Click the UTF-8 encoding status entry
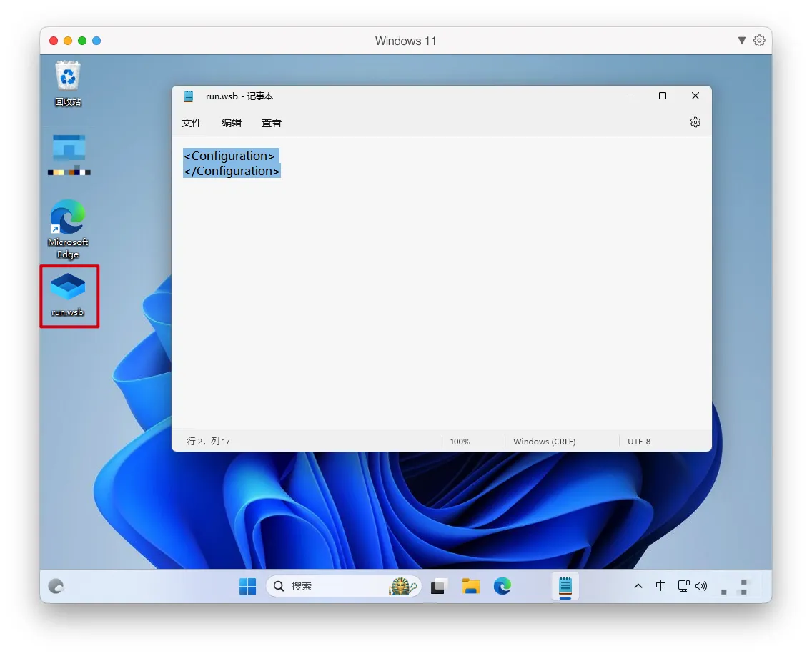Screen dimensions: 812x656 tap(639, 442)
